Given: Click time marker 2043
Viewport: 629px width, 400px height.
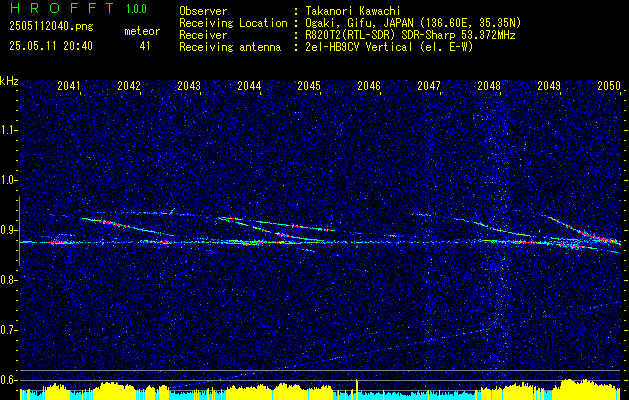Looking at the screenshot, I should 189,85.
